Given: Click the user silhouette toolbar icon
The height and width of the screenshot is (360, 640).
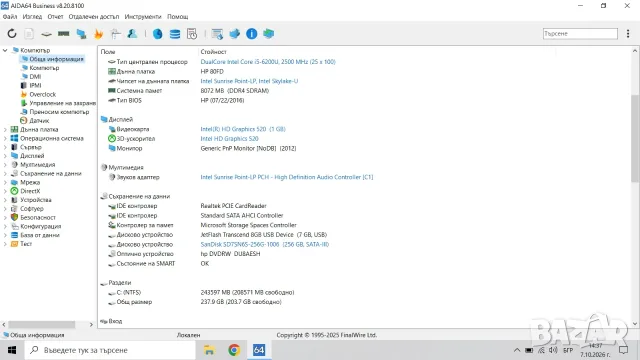Looking at the screenshot, I should point(132,33).
